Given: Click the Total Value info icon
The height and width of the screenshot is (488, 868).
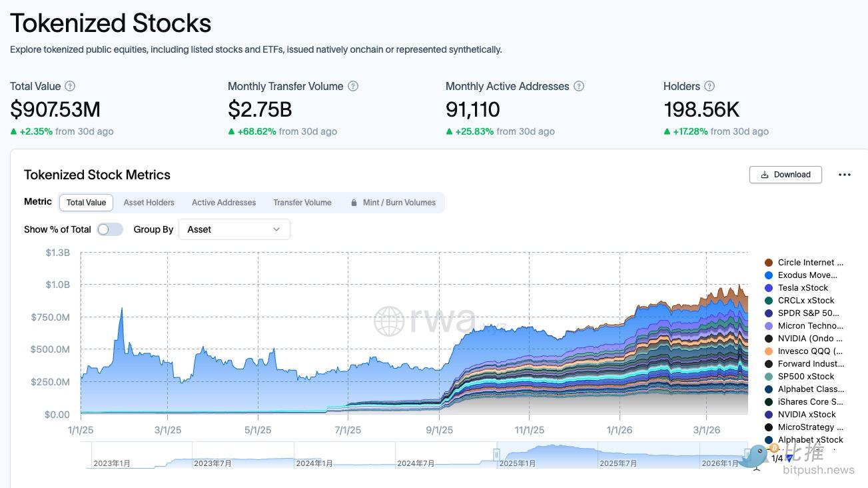Looking at the screenshot, I should 70,87.
